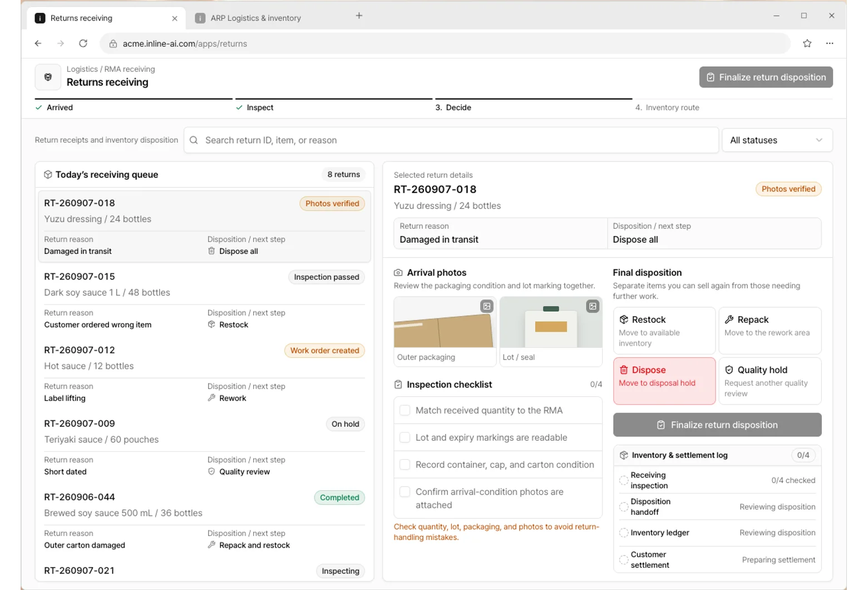The image size is (868, 590).
Task: Select the Dispose disposition option
Action: point(664,381)
